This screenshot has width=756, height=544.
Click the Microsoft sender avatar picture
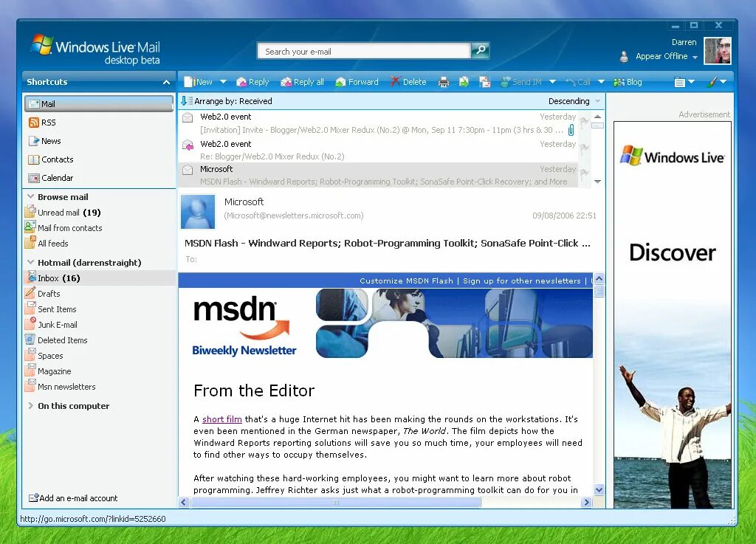pos(198,212)
